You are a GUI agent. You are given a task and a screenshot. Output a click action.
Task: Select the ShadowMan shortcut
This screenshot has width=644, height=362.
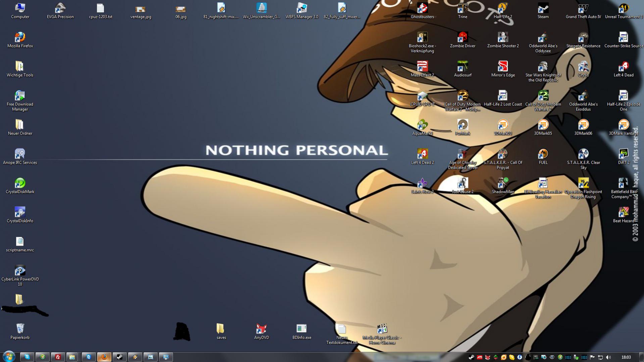coord(503,186)
